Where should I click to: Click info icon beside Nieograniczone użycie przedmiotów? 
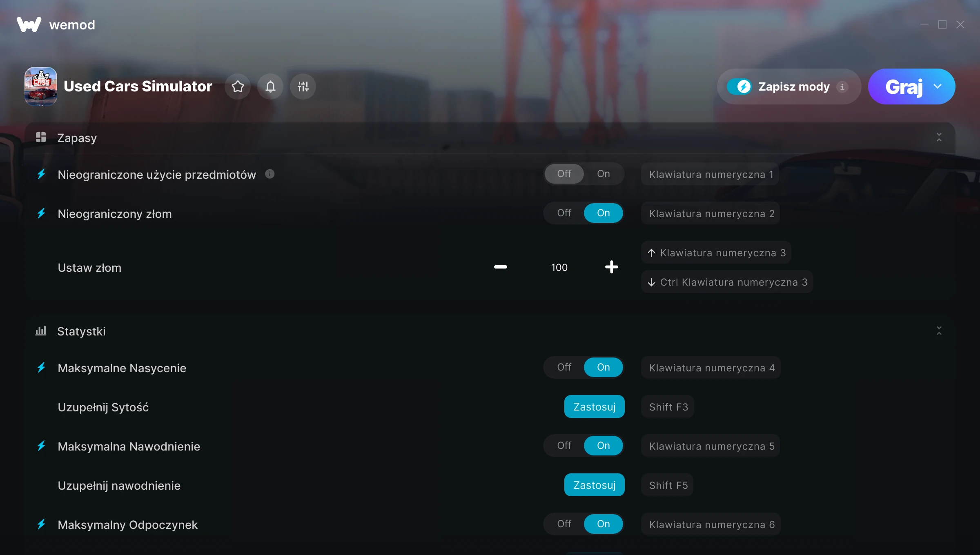coord(270,174)
